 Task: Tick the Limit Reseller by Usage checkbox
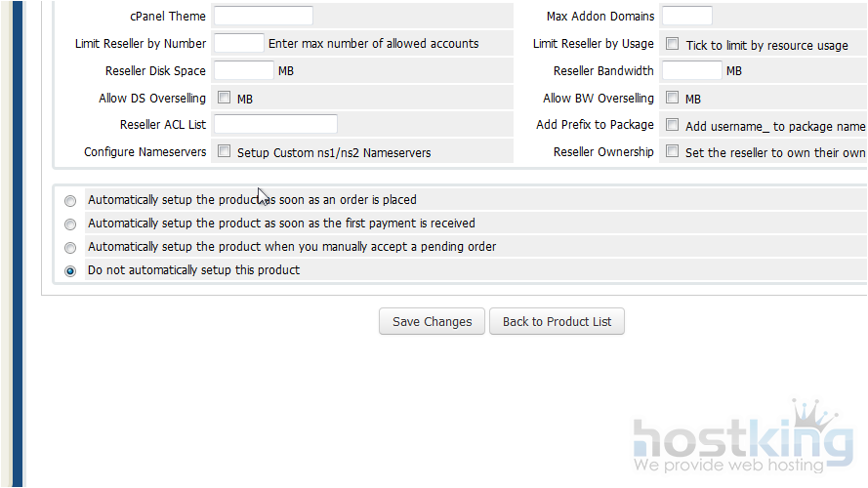(673, 44)
